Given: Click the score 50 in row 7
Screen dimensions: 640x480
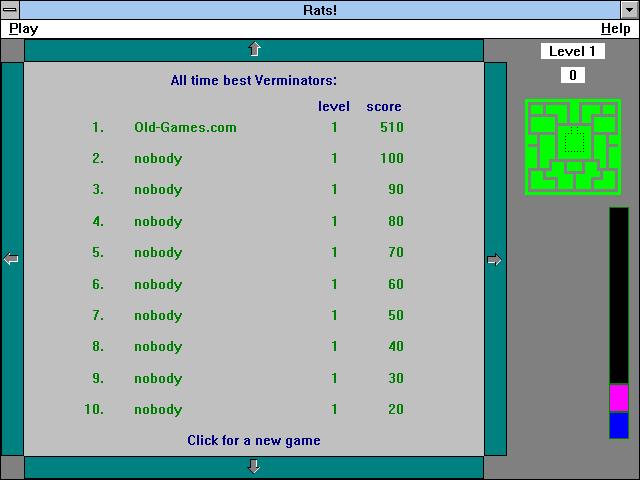Looking at the screenshot, I should [x=396, y=315].
